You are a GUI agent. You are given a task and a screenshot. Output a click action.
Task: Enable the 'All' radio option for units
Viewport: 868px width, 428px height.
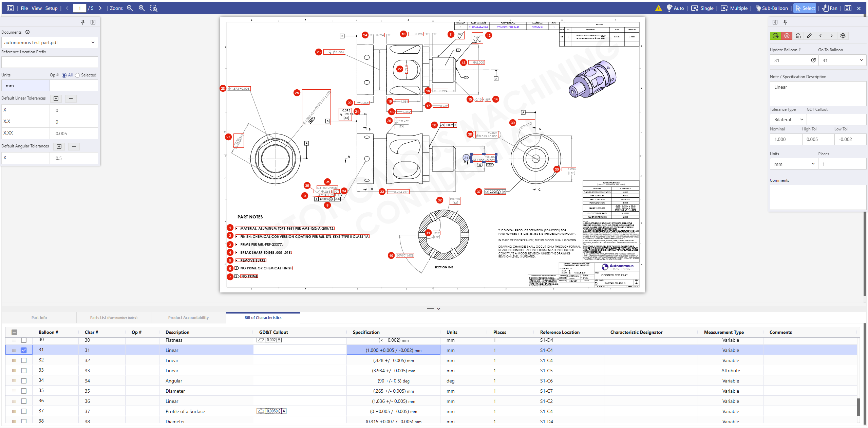tap(64, 75)
